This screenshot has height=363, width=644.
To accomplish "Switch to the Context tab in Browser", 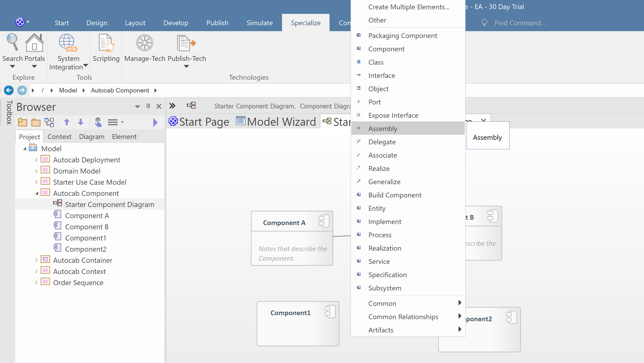I will click(59, 136).
